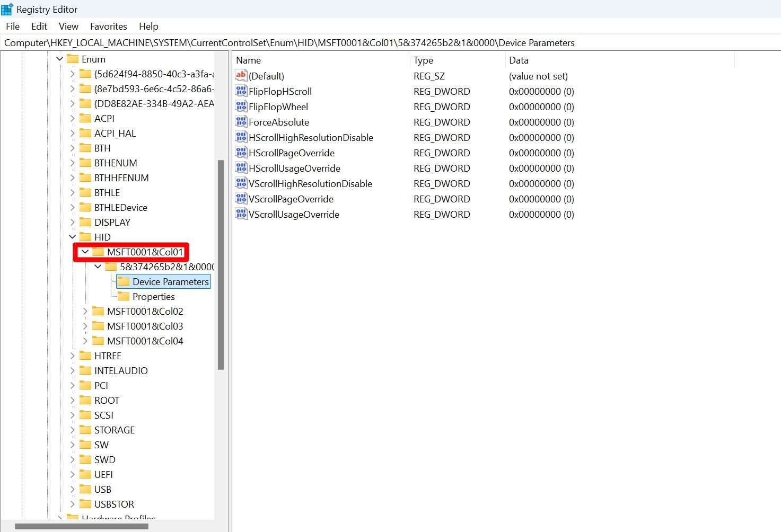Image resolution: width=781 pixels, height=532 pixels.
Task: Click the VScrollPageOverride DWORD icon
Action: [x=241, y=199]
